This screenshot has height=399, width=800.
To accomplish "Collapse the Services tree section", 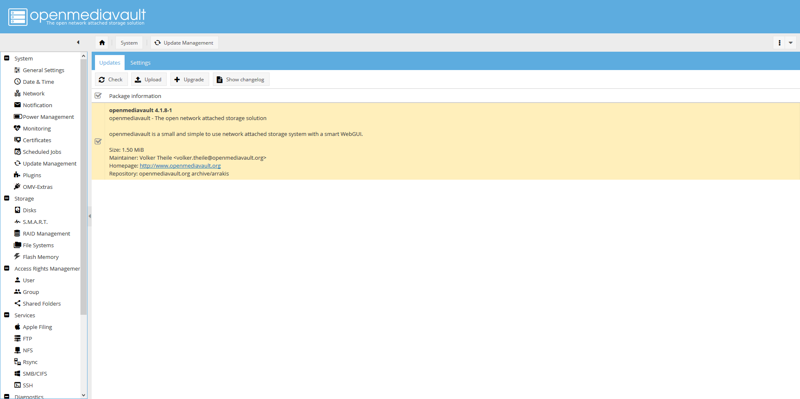I will [x=7, y=315].
